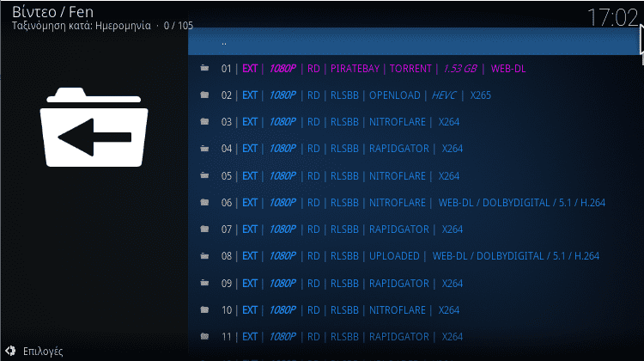Select source 02 OPENLOAD HEVC X265
The image size is (644, 361).
pos(415,95)
